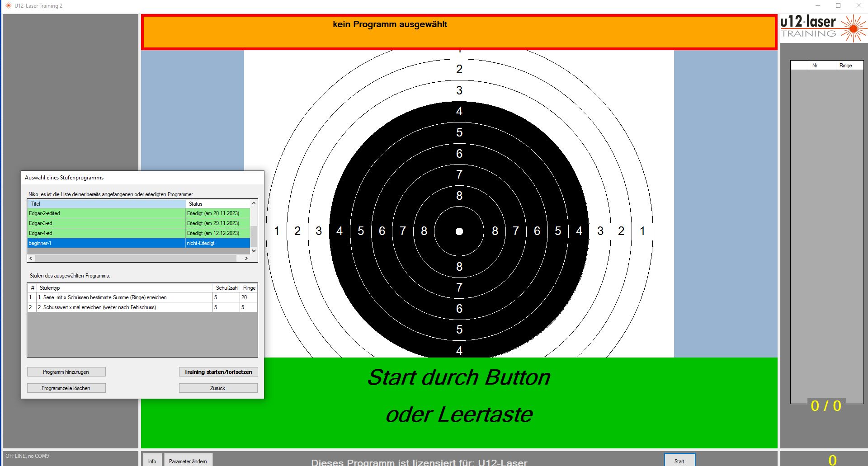Click right arrow of horizontal scrollbar
The height and width of the screenshot is (466, 868).
click(x=246, y=259)
